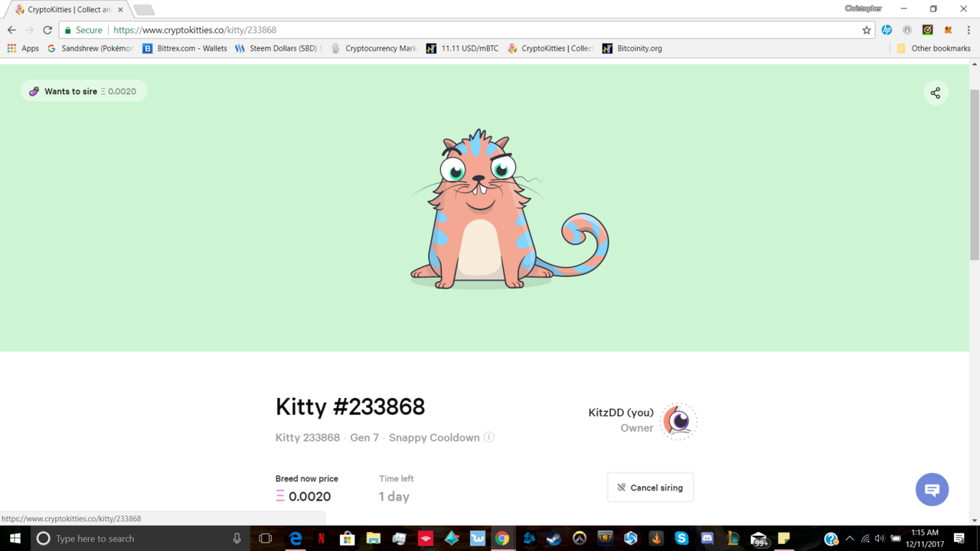Open the Bitcoinity.org bookmark

632,48
